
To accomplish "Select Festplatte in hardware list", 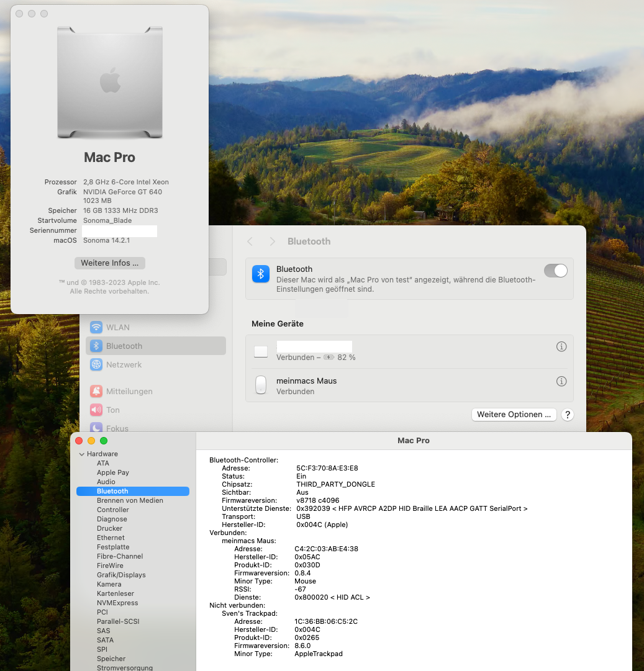I will pyautogui.click(x=113, y=547).
